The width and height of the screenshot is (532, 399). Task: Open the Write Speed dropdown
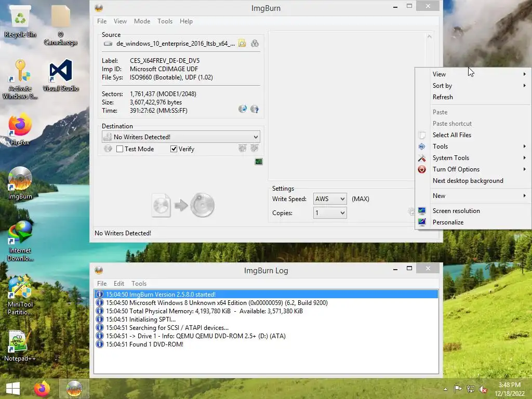pyautogui.click(x=330, y=199)
